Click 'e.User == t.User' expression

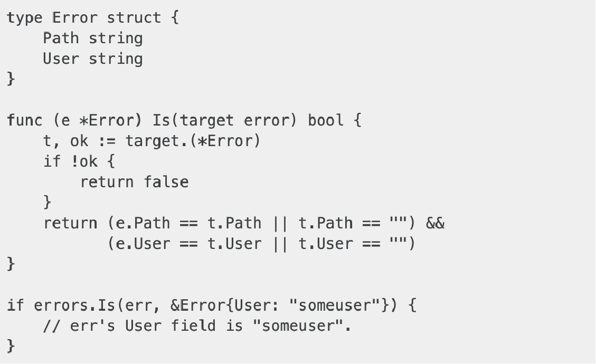188,244
